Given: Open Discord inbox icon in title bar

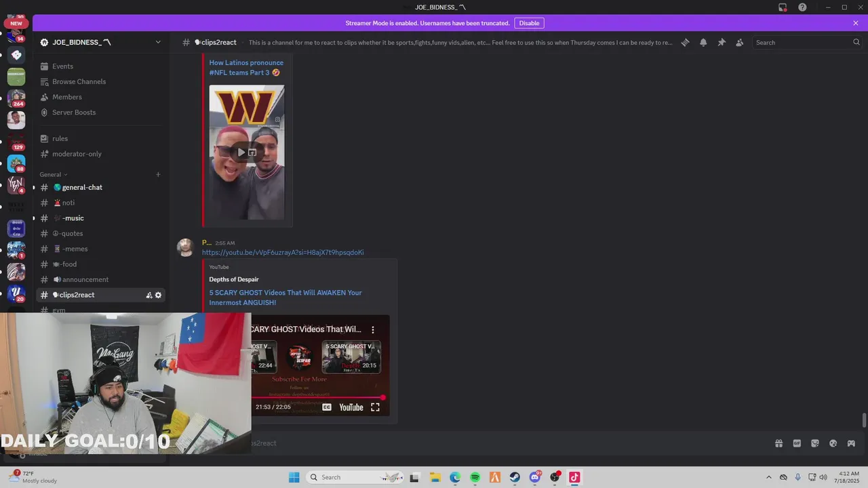Looking at the screenshot, I should (783, 7).
